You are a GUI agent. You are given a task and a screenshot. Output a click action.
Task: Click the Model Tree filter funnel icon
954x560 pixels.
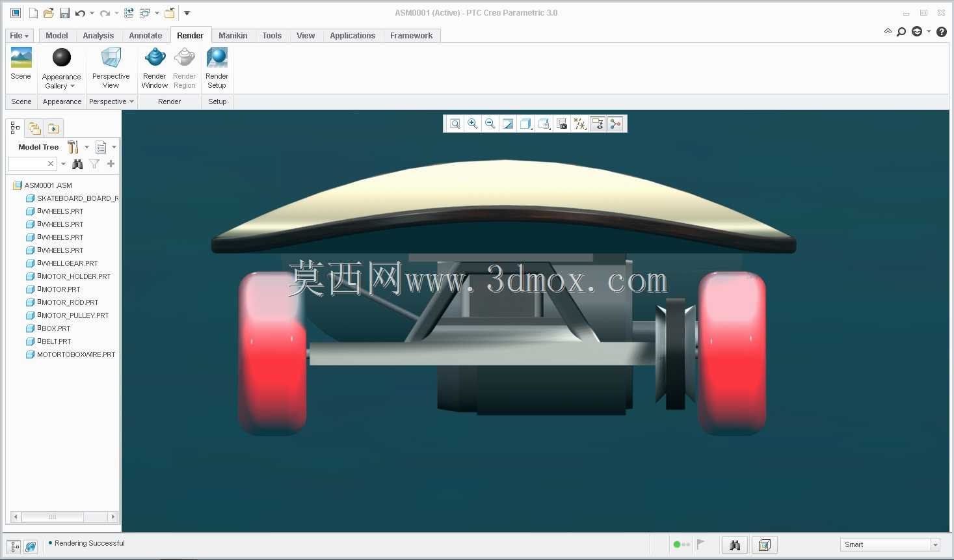click(94, 164)
